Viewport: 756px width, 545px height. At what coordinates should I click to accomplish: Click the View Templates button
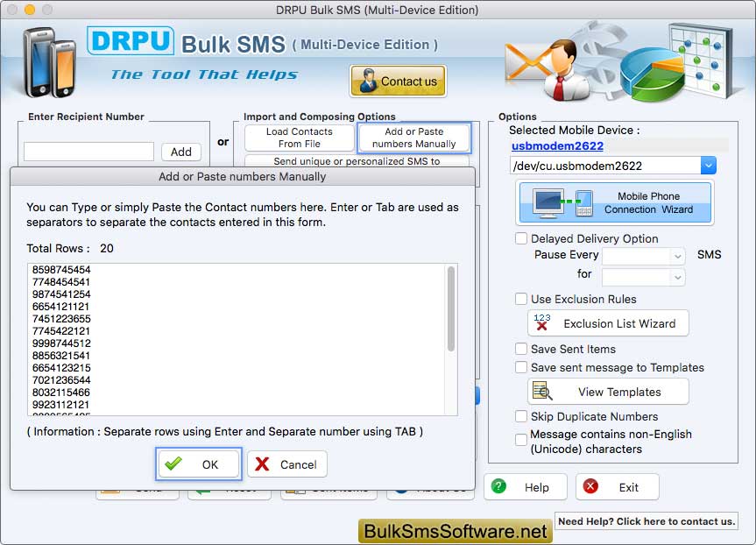[x=609, y=391]
